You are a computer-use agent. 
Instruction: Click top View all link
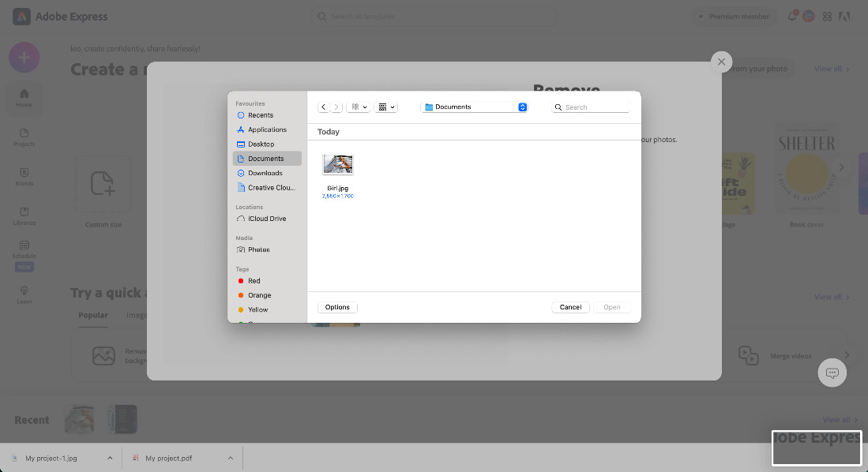click(832, 69)
